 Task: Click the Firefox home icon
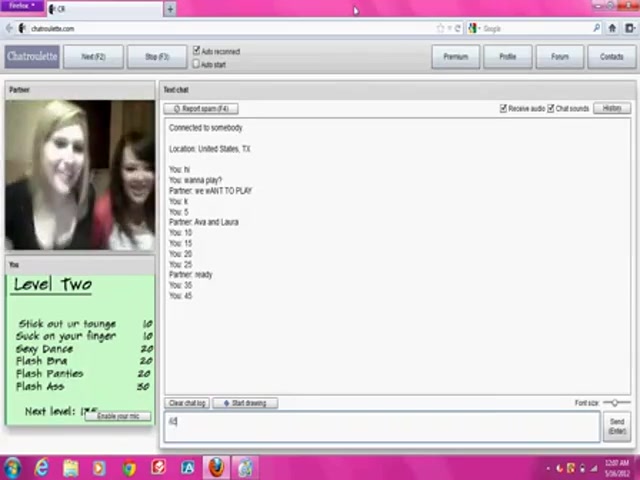pos(611,28)
